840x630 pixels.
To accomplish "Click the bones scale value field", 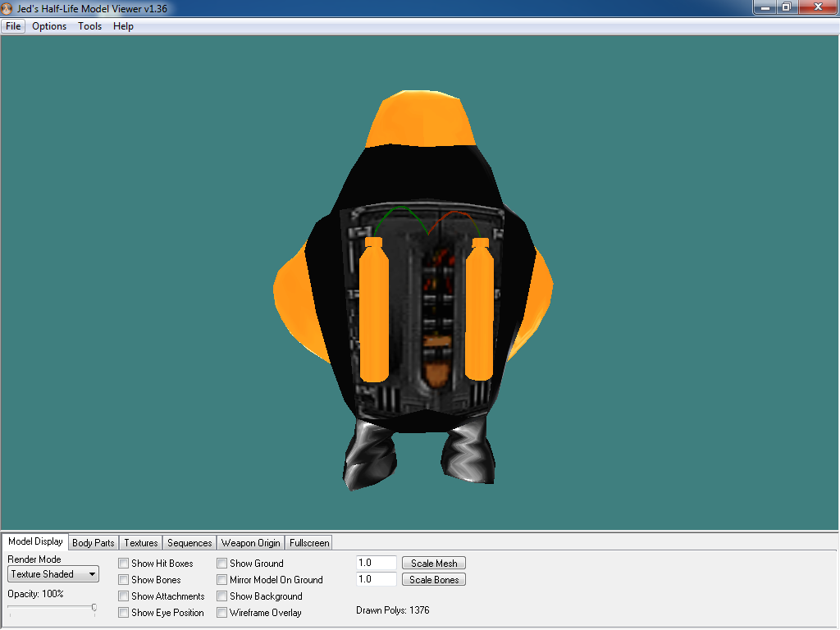I will point(376,580).
